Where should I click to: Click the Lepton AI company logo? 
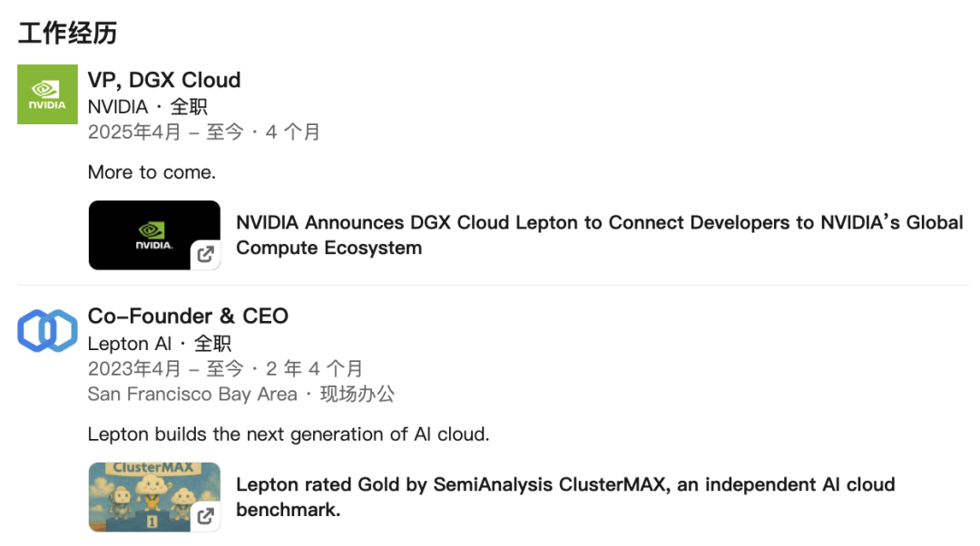tap(47, 330)
